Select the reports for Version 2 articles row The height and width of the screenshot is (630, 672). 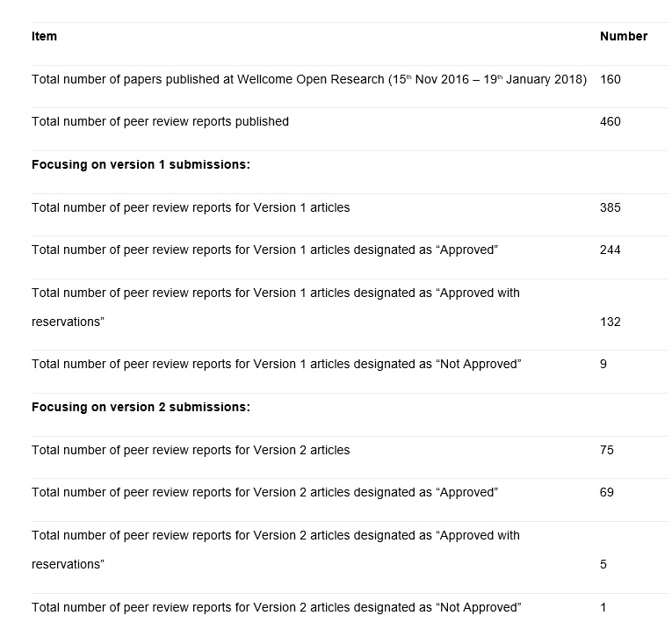coord(191,450)
